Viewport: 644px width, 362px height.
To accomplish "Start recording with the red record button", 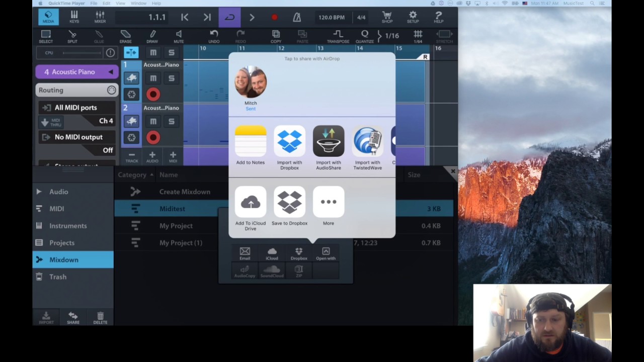I will click(274, 17).
